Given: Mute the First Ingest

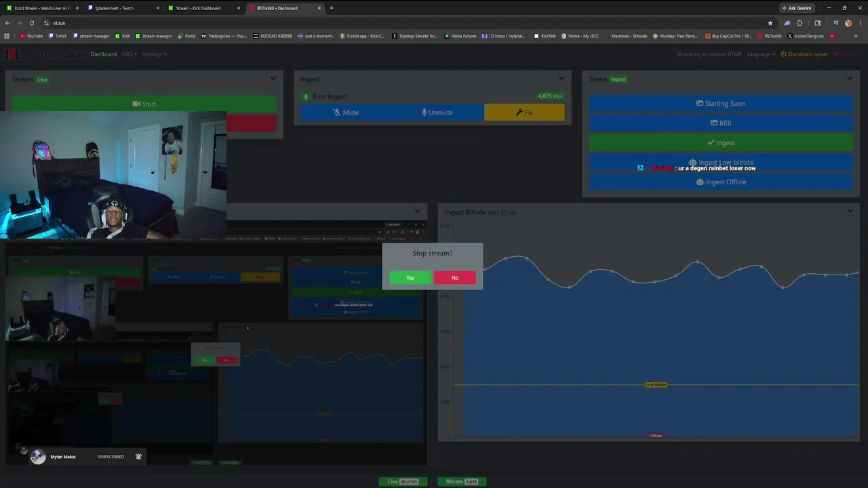Looking at the screenshot, I should [346, 113].
